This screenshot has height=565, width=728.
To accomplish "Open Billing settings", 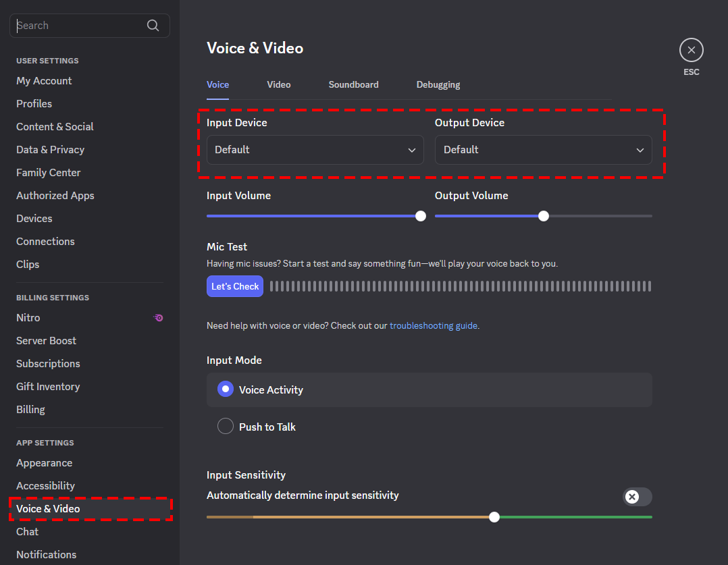I will tap(30, 410).
